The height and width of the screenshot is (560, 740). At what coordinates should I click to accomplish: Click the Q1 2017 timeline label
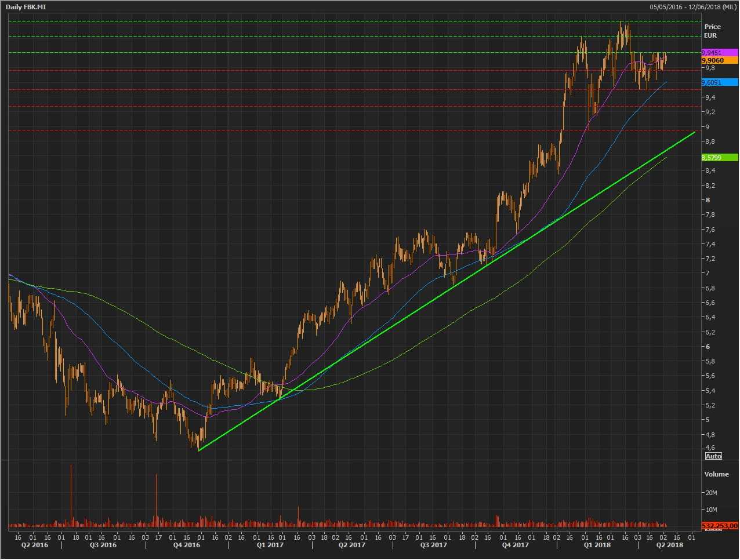click(270, 545)
